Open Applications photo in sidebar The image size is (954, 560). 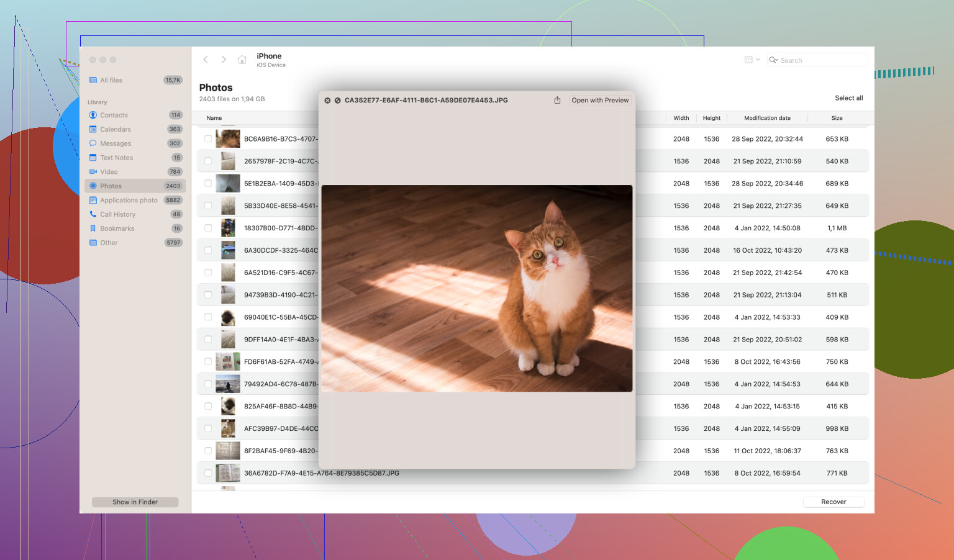click(135, 200)
